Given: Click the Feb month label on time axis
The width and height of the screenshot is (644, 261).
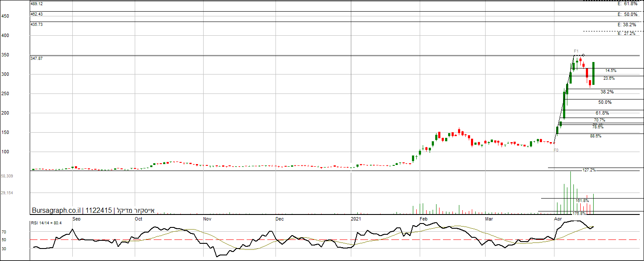Looking at the screenshot, I should pos(424,219).
